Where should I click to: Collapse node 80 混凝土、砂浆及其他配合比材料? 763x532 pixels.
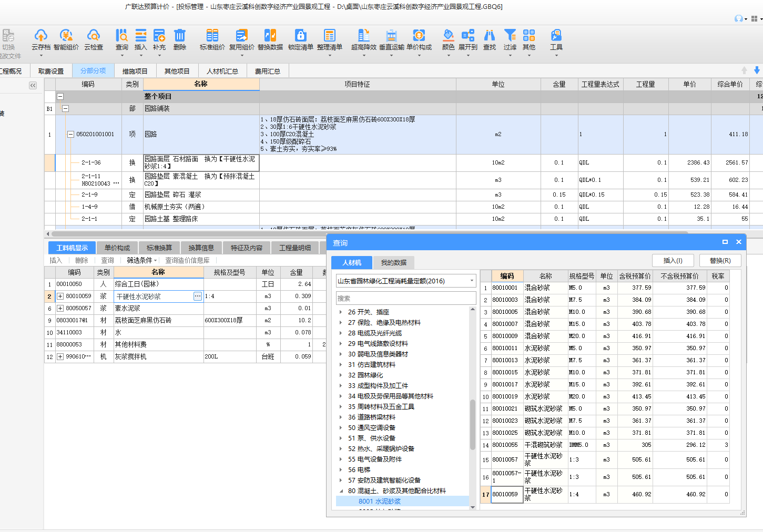point(341,490)
